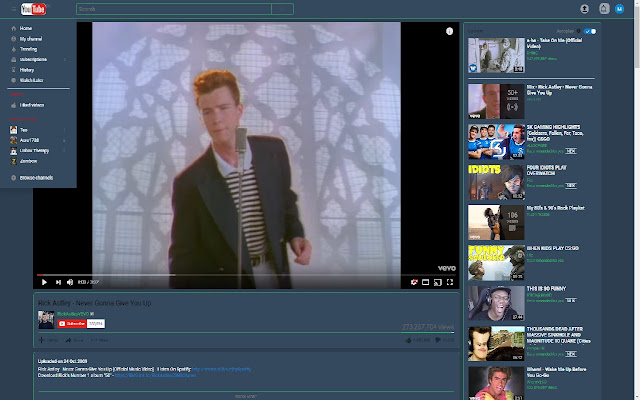Enter fullscreen mode
This screenshot has height=400, width=640.
[x=450, y=282]
